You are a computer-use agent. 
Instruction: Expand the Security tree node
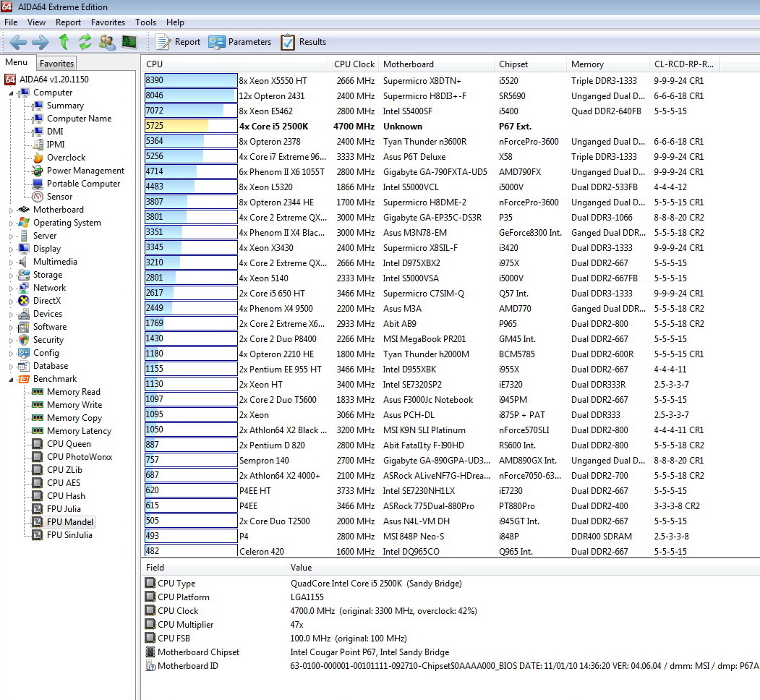pos(11,341)
